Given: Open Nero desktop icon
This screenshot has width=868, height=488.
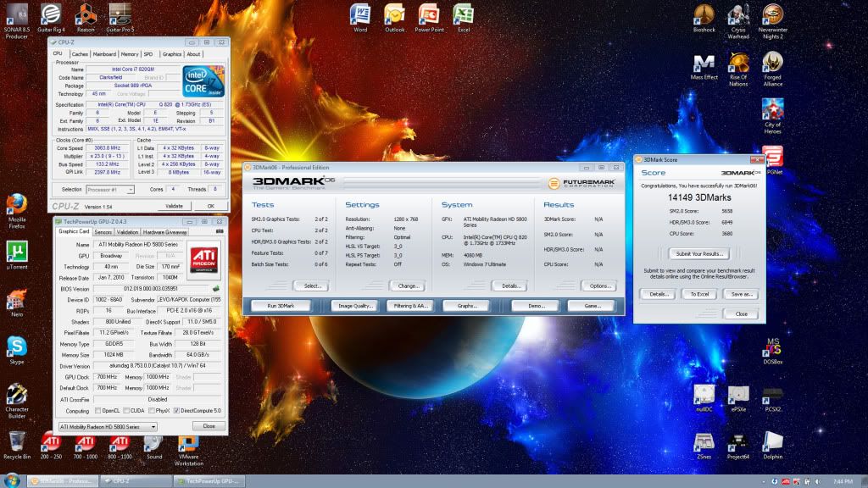Looking at the screenshot, I should (x=17, y=302).
